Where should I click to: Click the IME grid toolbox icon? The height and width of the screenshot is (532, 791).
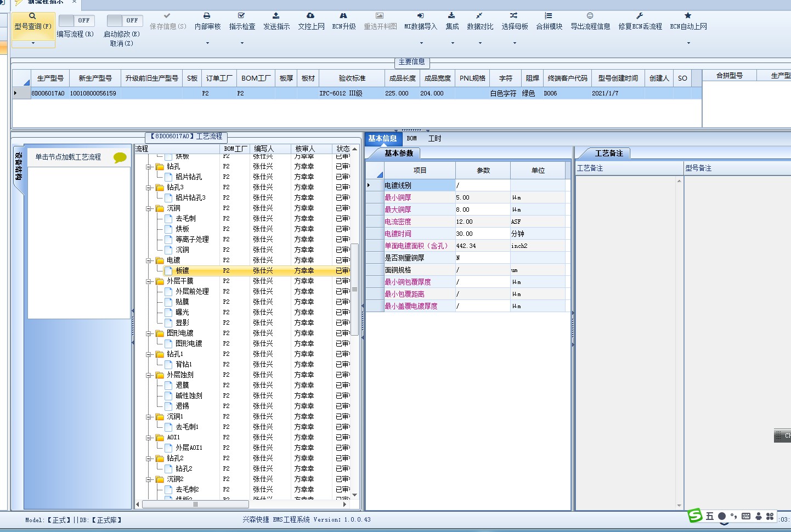coord(770,516)
